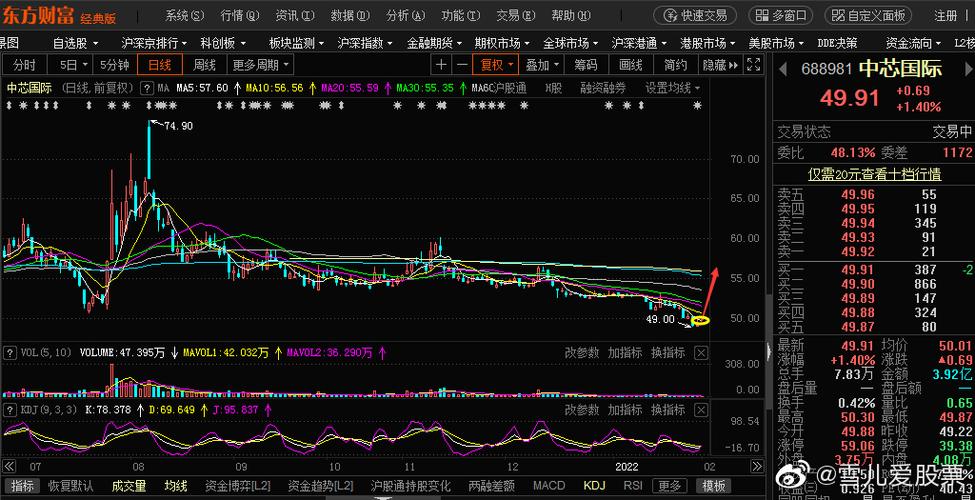Open the 沪深京排行 dropdown

[x=154, y=43]
